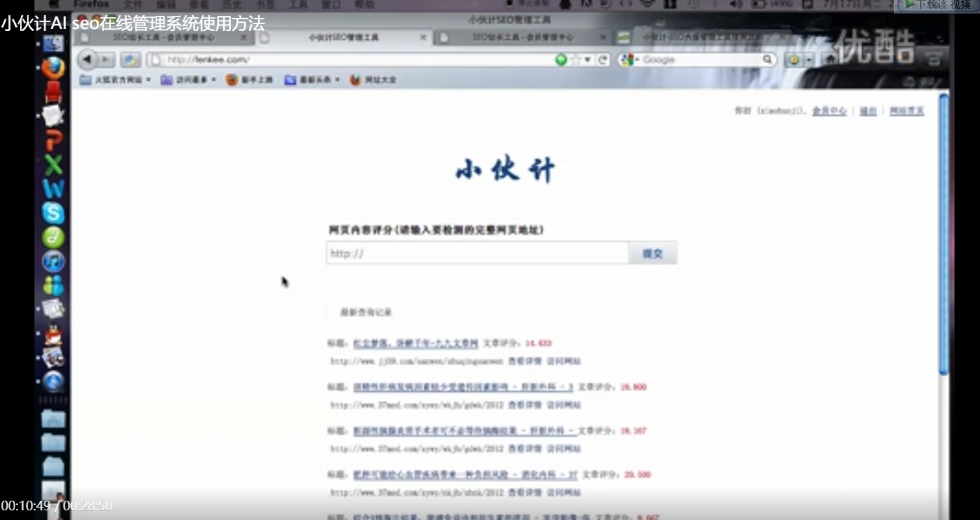Viewport: 980px width, 520px height.
Task: Switch to first tab SEO站长工具 - 会员管理中心
Action: click(163, 37)
